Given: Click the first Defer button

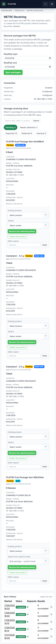Looking at the screenshot, I should (45, 245).
